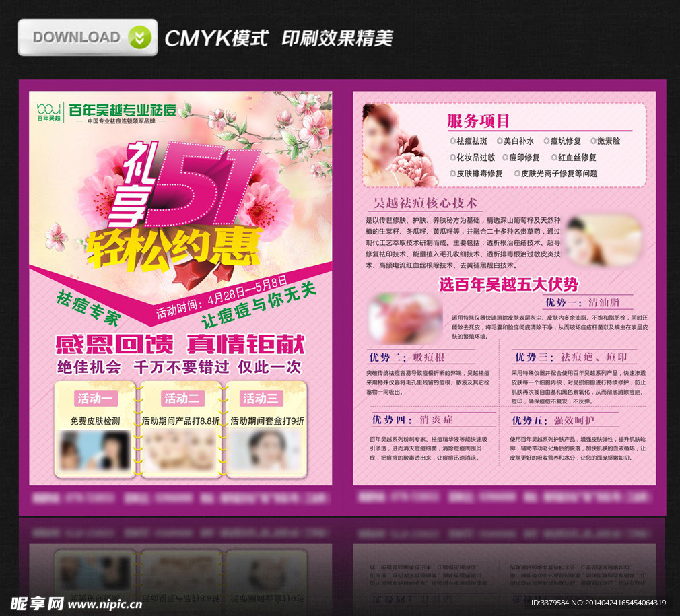
Task: Click the 感恩回馈 真情钜献 headline
Action: [x=180, y=344]
